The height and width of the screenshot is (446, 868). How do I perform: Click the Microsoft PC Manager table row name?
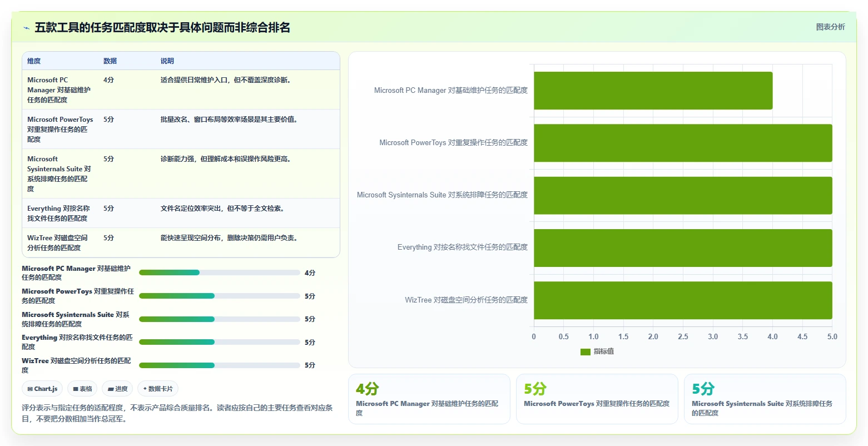click(x=59, y=90)
